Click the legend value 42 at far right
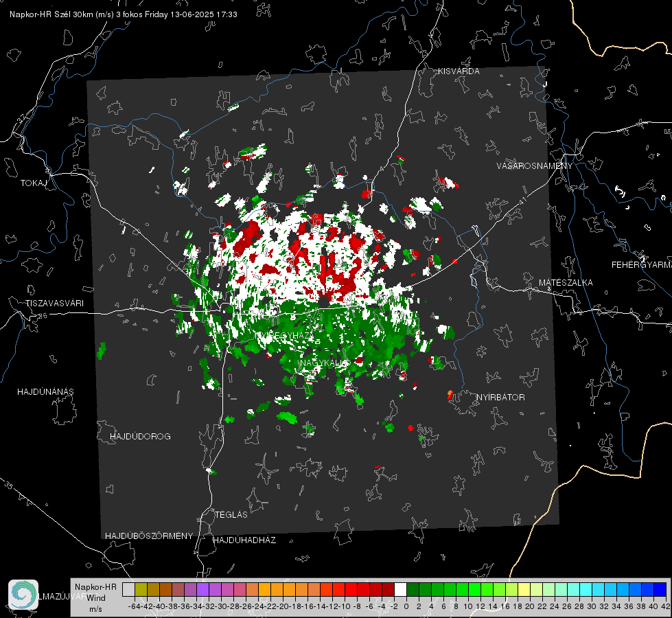The width and height of the screenshot is (672, 618). 665,606
